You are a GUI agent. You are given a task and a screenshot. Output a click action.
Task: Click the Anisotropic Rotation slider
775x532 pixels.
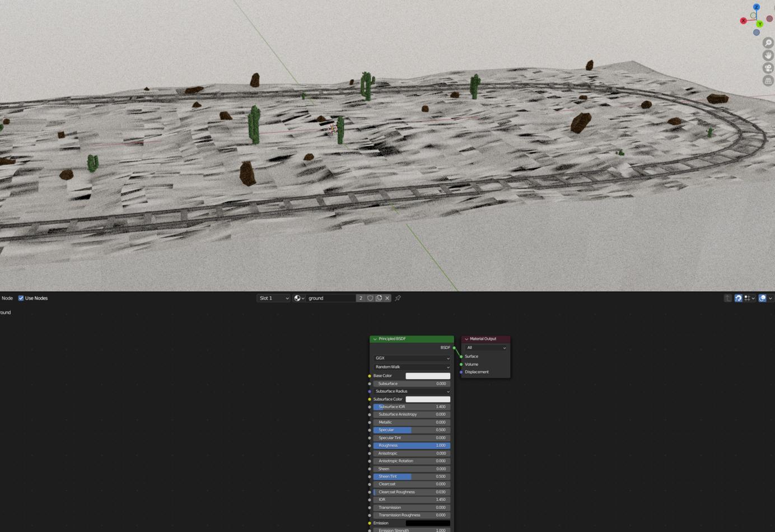click(x=412, y=461)
